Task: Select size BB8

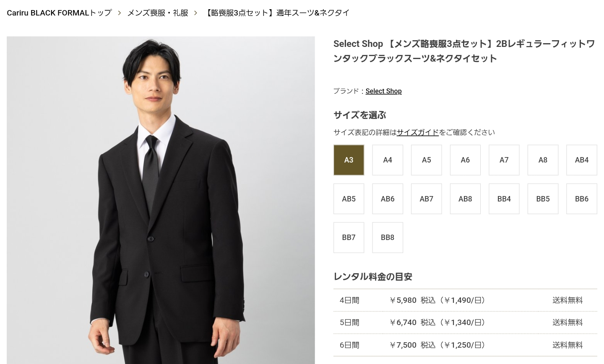Action: 388,238
